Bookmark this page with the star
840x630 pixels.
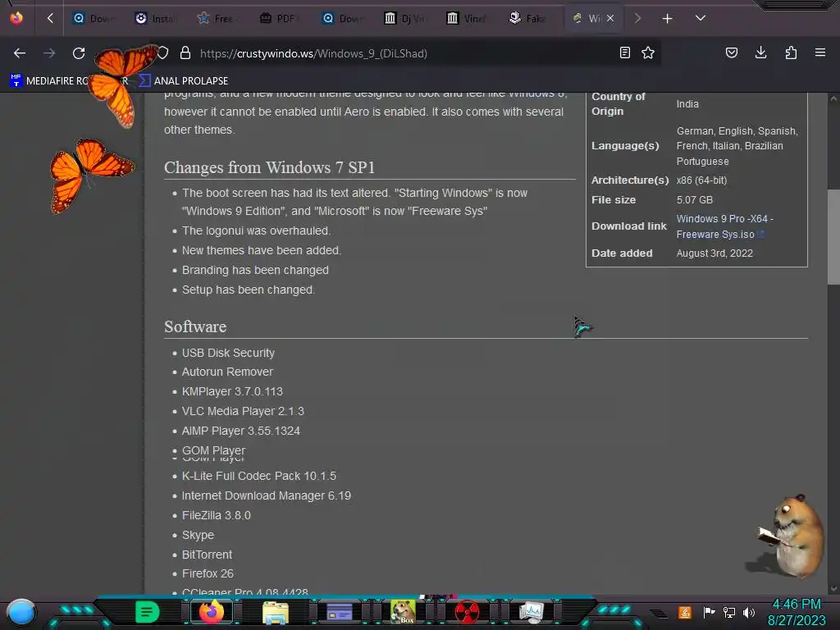pos(648,52)
